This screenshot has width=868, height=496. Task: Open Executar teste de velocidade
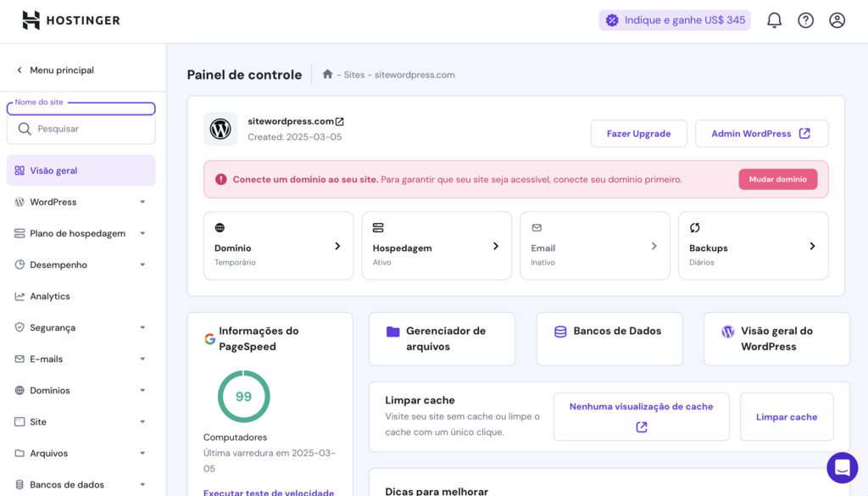270,492
